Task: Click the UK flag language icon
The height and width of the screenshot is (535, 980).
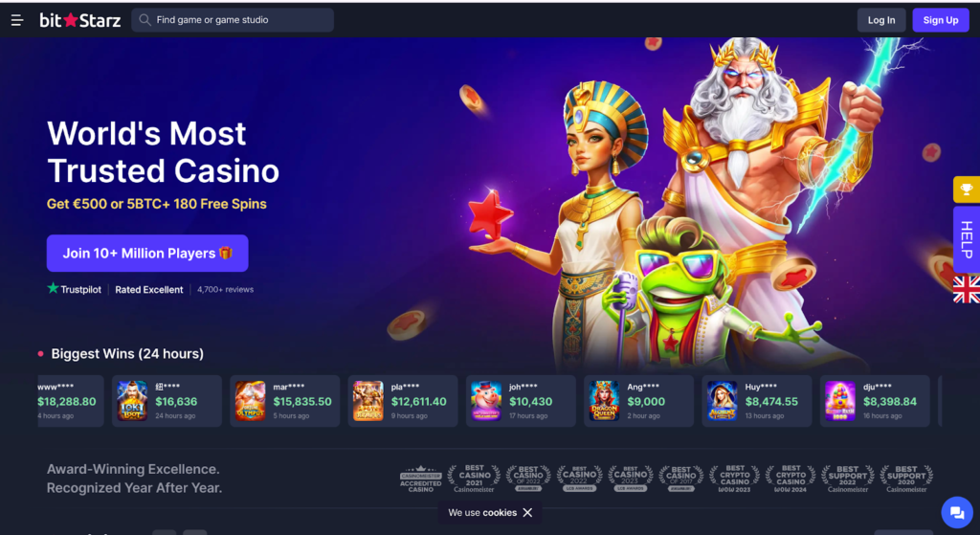Action: coord(967,289)
